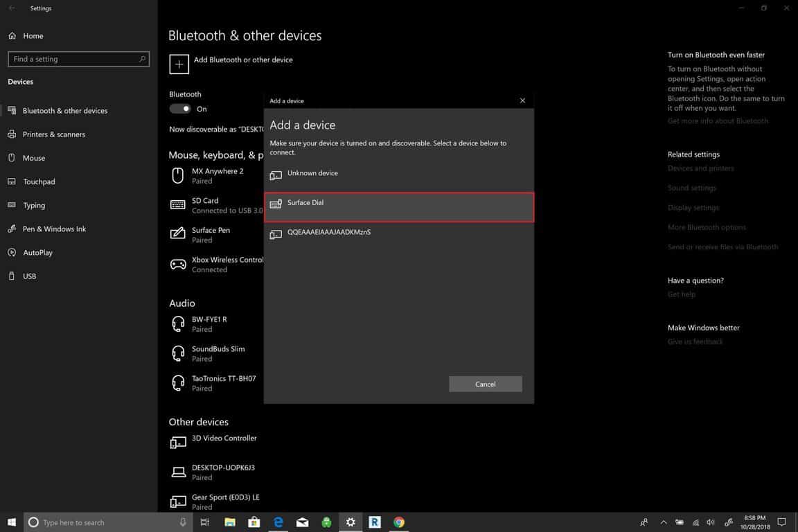Open Printers & scanners settings
The image size is (798, 532).
coord(53,134)
